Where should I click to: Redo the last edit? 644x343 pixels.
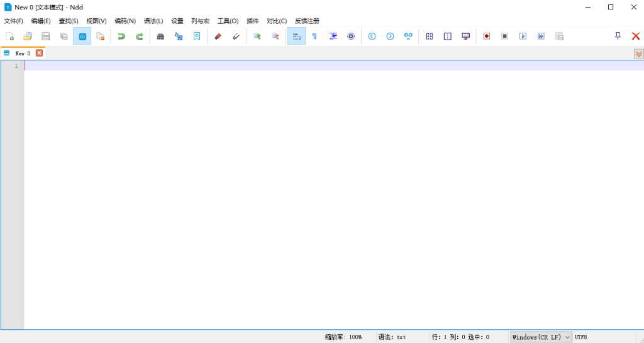(x=140, y=36)
